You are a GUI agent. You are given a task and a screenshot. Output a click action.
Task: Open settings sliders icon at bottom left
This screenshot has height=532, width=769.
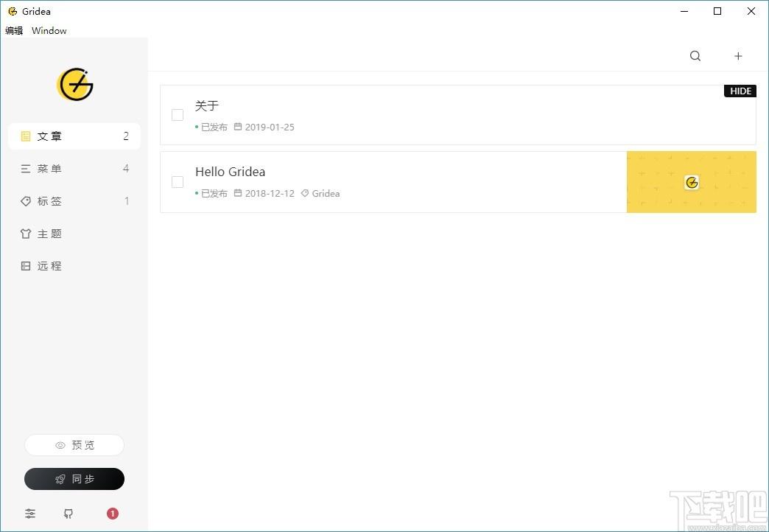[x=30, y=514]
